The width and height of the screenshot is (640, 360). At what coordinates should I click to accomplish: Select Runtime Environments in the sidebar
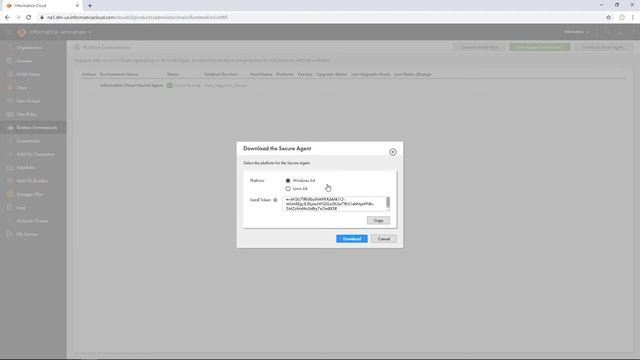pos(33,127)
